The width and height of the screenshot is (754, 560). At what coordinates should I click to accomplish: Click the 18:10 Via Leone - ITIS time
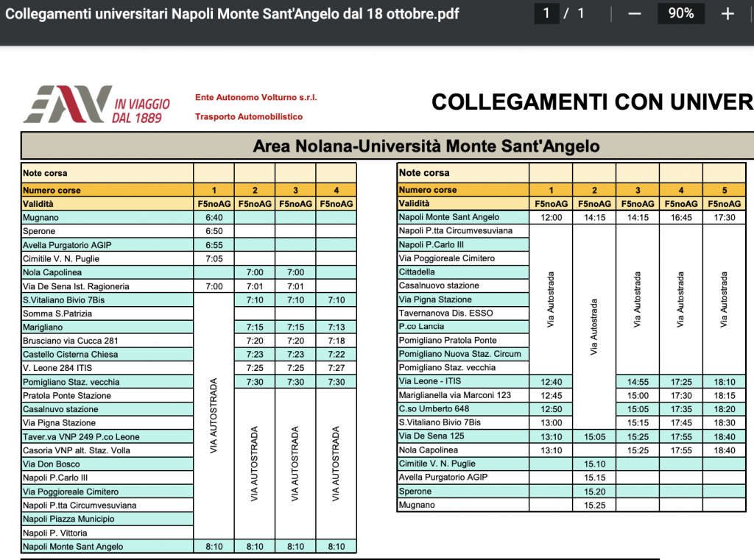pos(725,382)
